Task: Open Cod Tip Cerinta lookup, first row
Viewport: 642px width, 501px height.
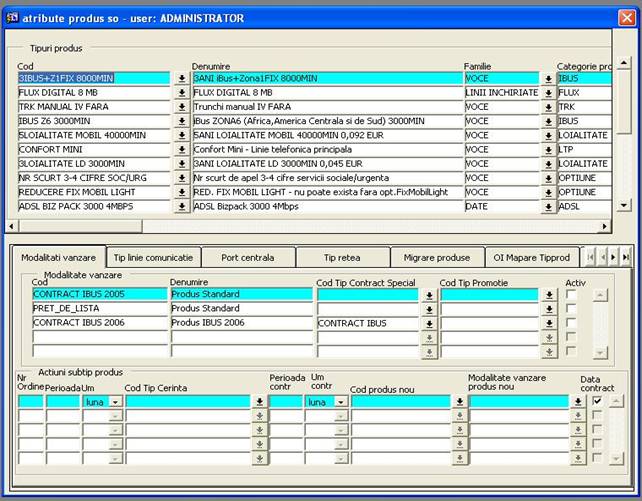Action: (259, 402)
